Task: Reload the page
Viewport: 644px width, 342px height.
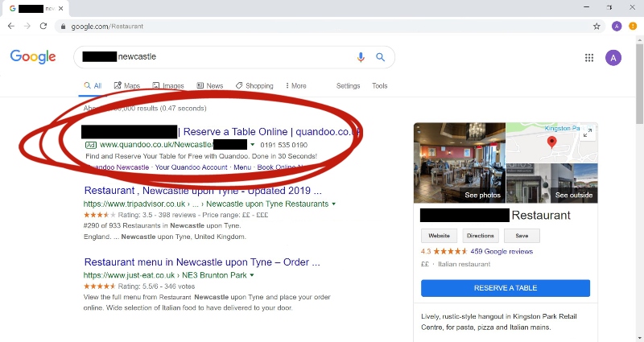Action: pyautogui.click(x=43, y=26)
